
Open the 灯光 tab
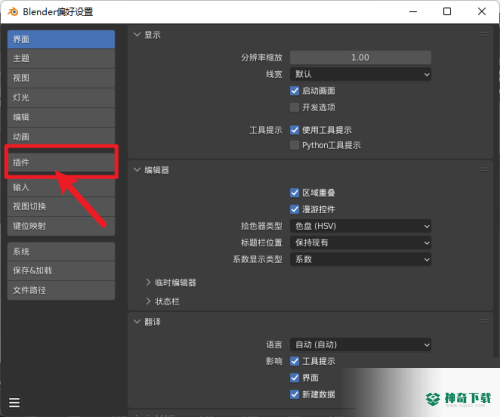(x=61, y=98)
